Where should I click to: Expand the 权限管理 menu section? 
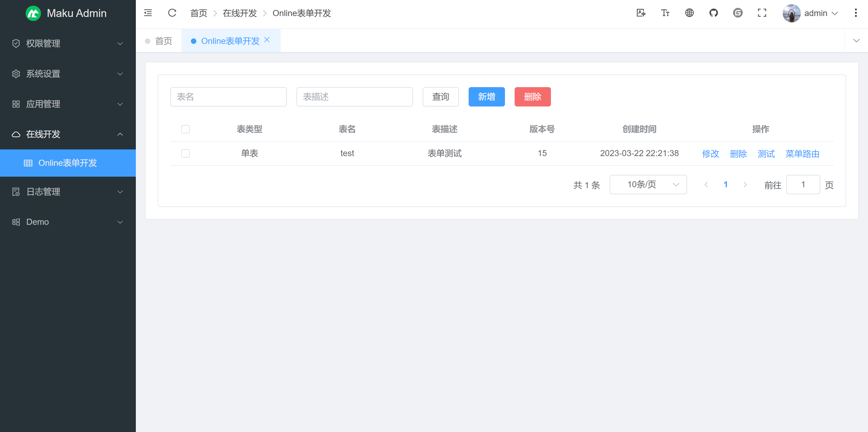(67, 44)
